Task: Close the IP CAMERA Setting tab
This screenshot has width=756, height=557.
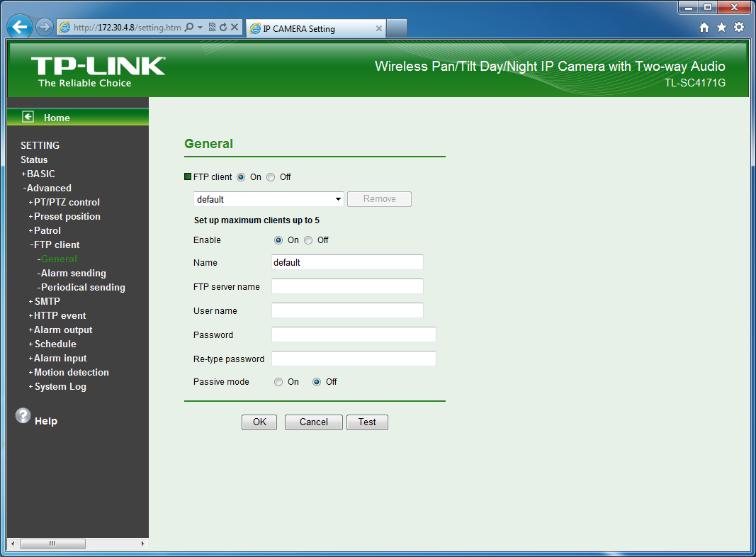Action: (x=379, y=28)
